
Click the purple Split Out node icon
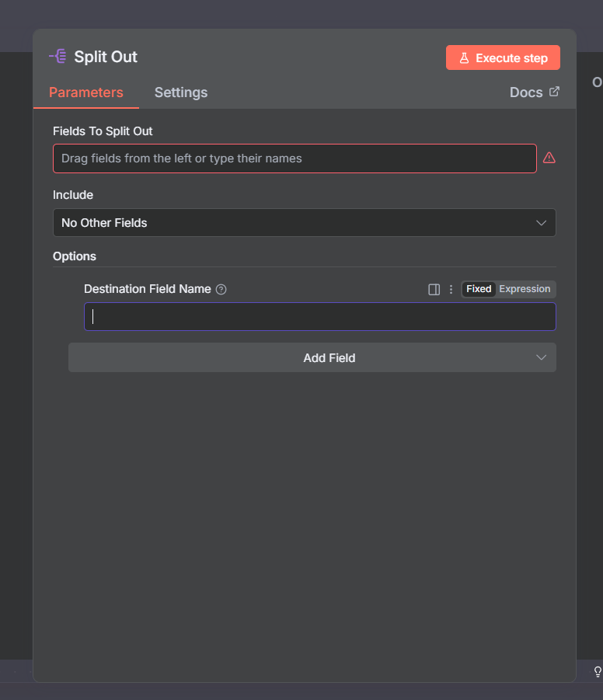click(58, 57)
